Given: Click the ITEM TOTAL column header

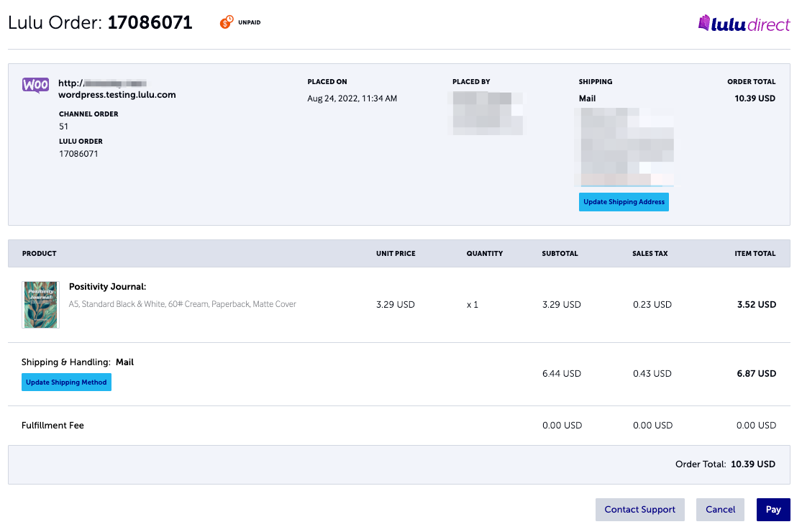Looking at the screenshot, I should [x=755, y=254].
